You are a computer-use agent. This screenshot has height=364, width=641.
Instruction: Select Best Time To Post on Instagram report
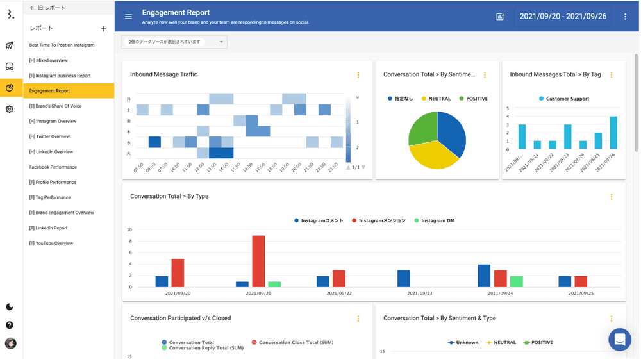(62, 45)
